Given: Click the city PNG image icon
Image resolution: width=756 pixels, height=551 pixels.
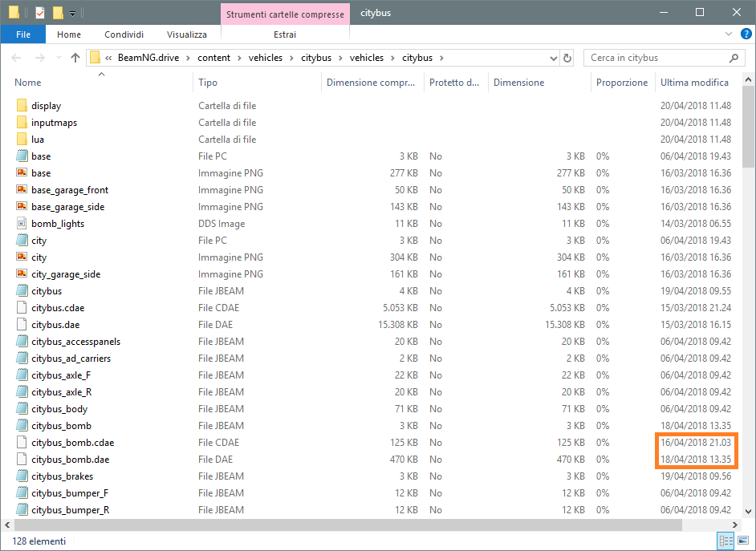Looking at the screenshot, I should [x=22, y=257].
